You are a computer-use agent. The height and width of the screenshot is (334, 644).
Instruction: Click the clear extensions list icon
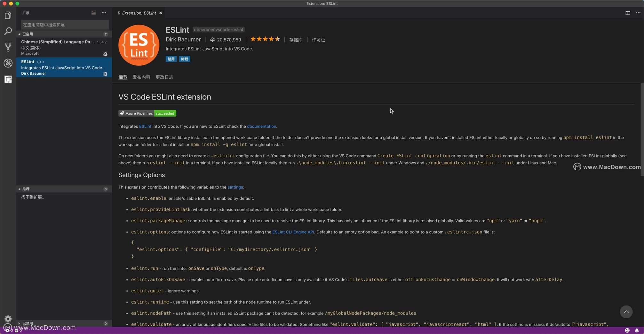tap(93, 13)
